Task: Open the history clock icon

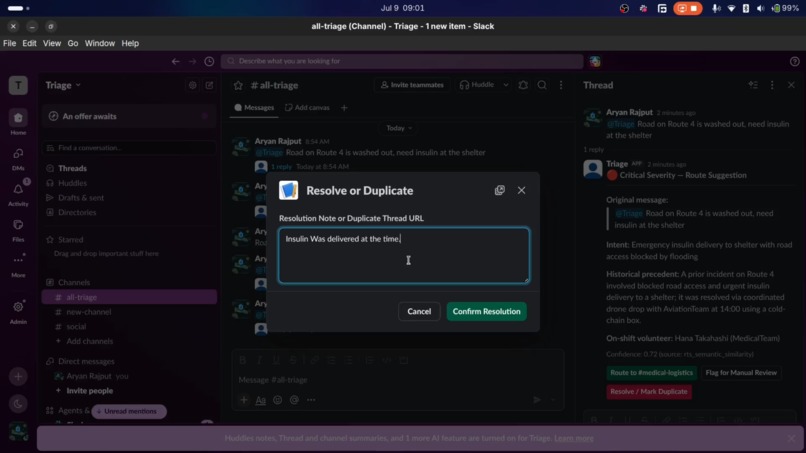Action: click(x=209, y=61)
